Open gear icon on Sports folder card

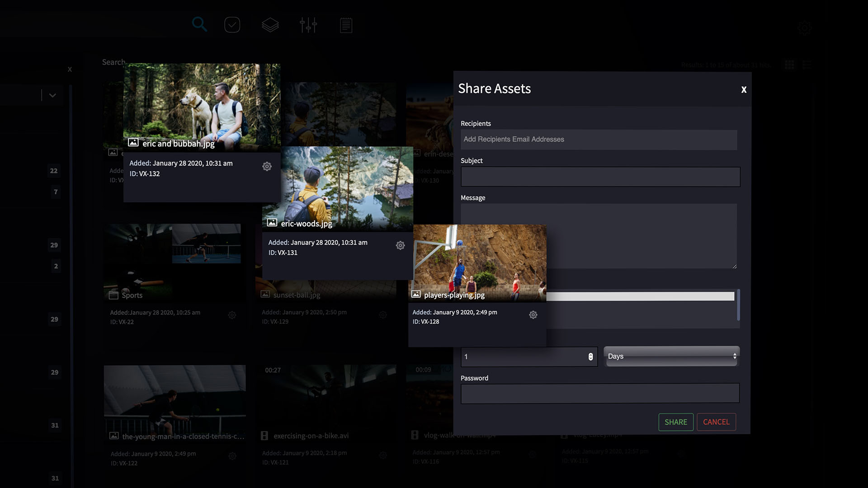232,315
